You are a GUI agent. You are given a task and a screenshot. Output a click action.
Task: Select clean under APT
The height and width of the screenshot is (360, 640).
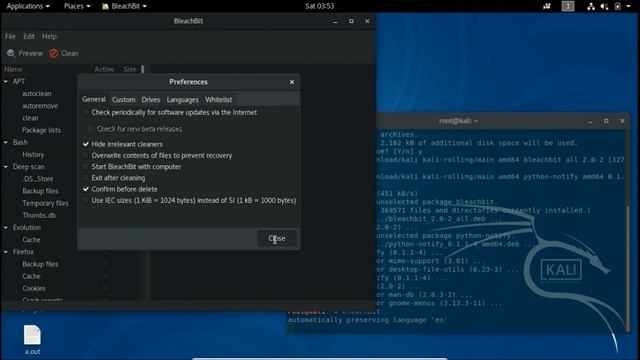click(x=30, y=118)
